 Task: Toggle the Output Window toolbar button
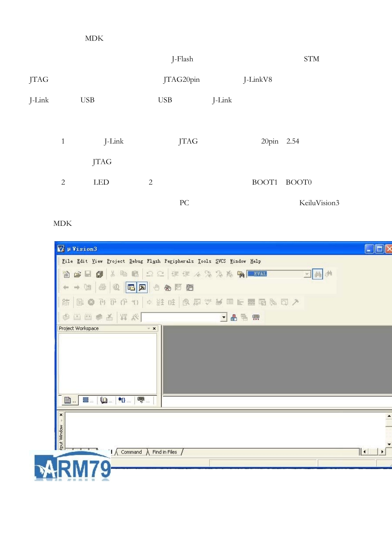(x=142, y=287)
